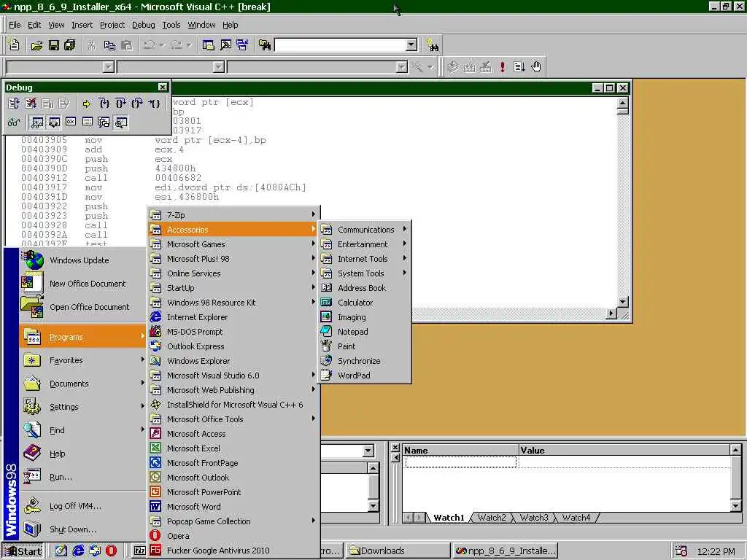
Task: Launch Microsoft Word from the Programs menu
Action: pos(233,506)
